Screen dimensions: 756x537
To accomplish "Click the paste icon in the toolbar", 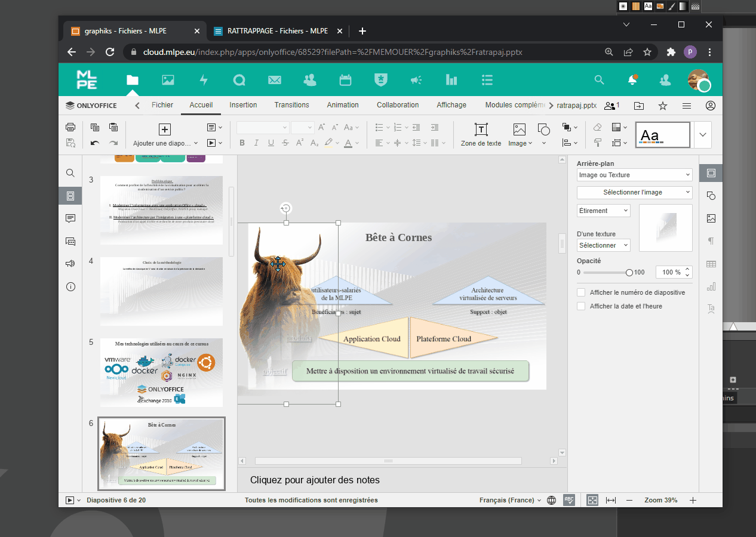I will [x=113, y=127].
